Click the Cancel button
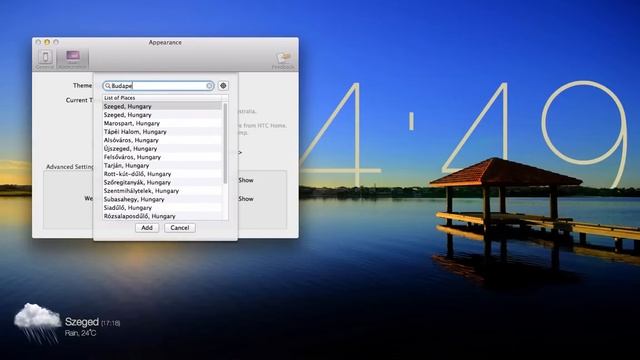 coord(180,228)
